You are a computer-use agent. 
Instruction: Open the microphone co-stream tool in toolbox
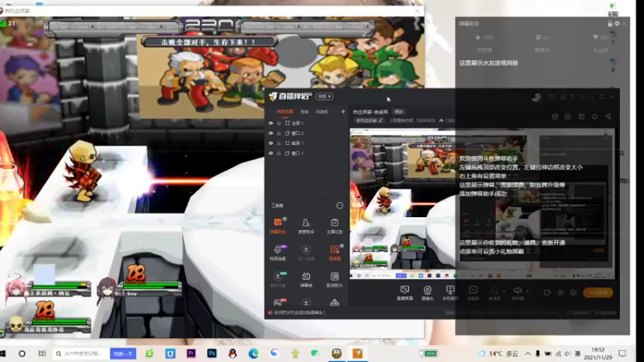(x=278, y=253)
